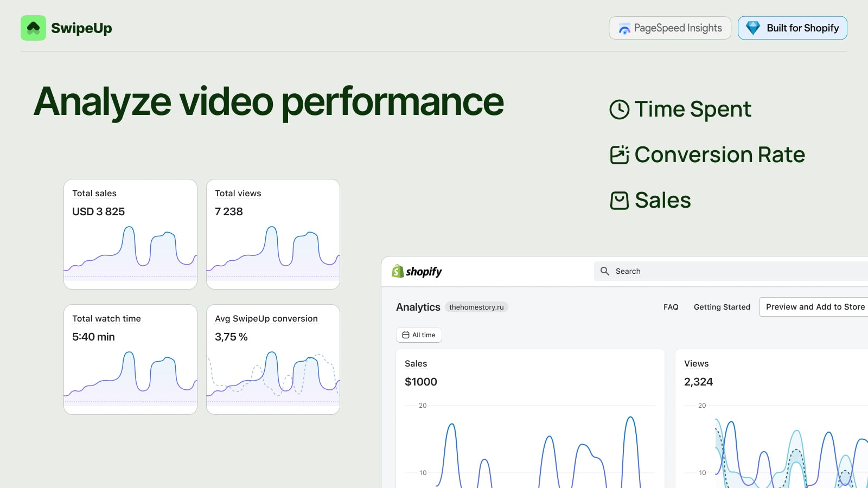The image size is (868, 488).
Task: Open the FAQ link
Action: point(671,307)
